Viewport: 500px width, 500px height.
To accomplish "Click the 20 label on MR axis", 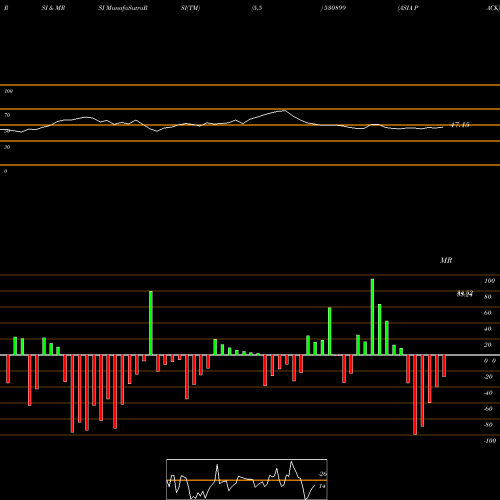I will (x=488, y=345).
